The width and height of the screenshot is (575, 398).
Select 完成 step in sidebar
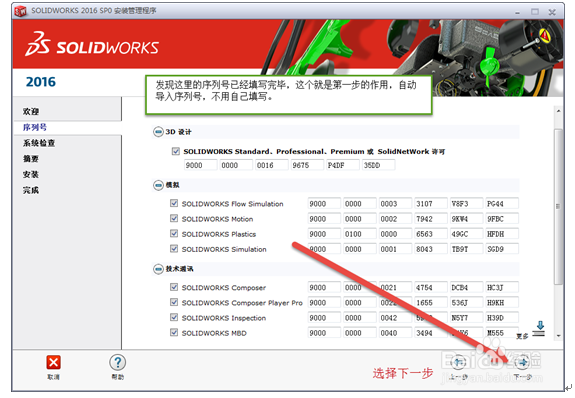coord(31,190)
